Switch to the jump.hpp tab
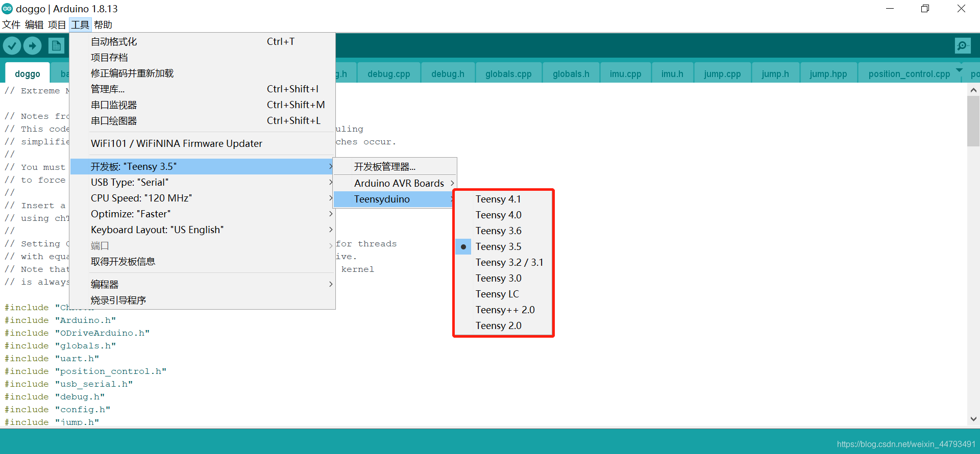The image size is (980, 454). point(828,73)
